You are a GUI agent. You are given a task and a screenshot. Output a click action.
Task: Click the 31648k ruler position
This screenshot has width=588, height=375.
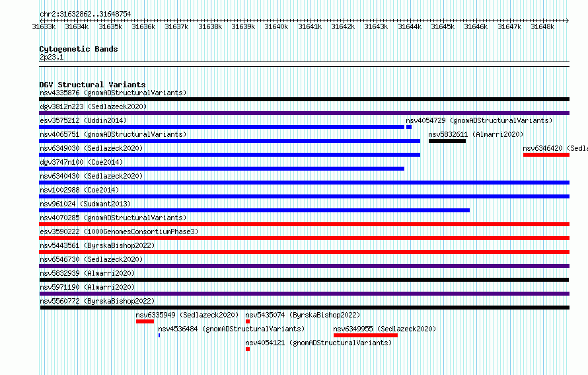point(542,26)
